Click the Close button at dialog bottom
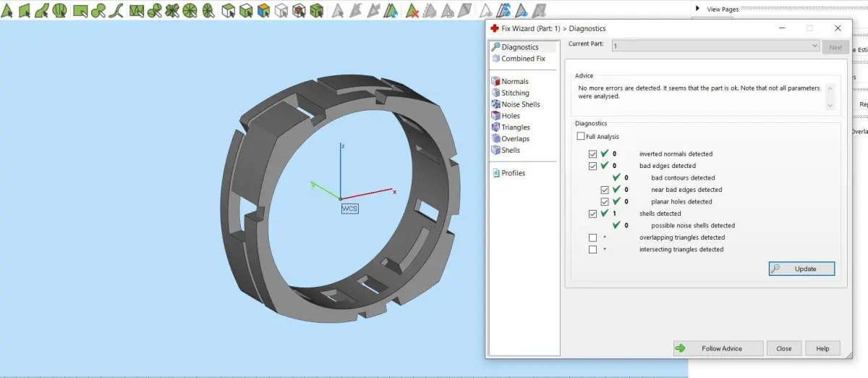The height and width of the screenshot is (378, 868). [784, 348]
